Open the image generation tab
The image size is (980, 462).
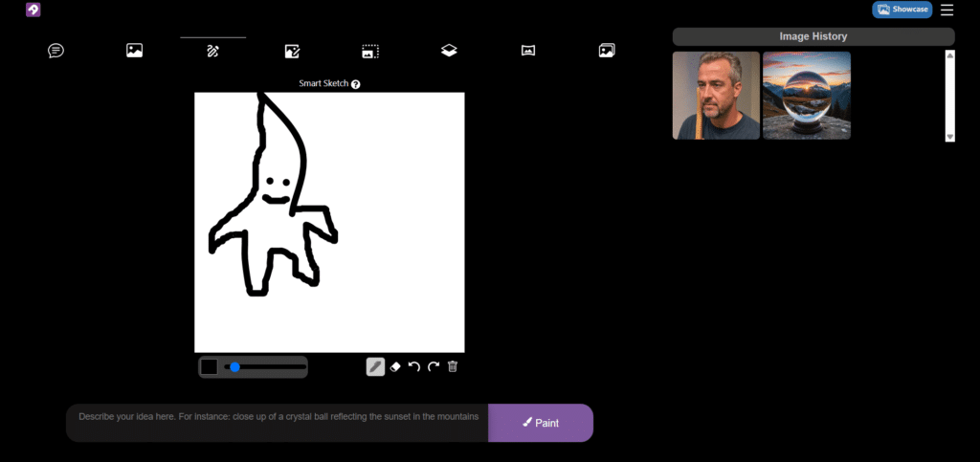pyautogui.click(x=134, y=51)
